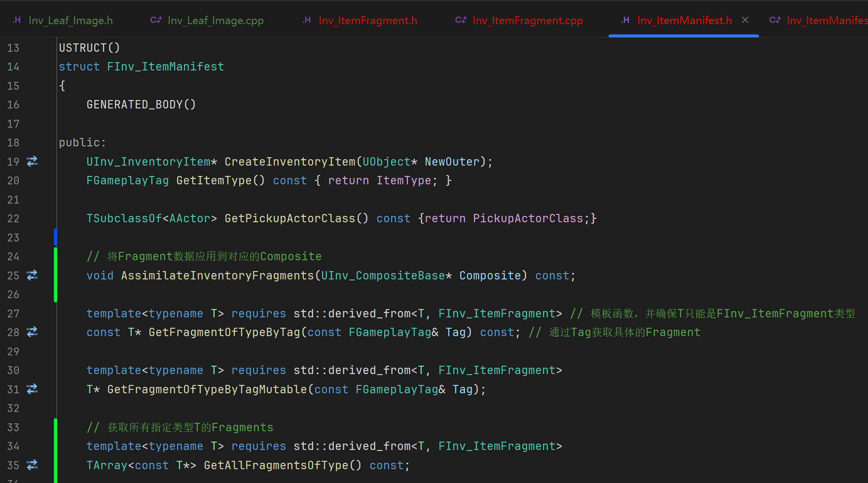Click ItemType member in return statement
This screenshot has width=868, height=483.
404,180
